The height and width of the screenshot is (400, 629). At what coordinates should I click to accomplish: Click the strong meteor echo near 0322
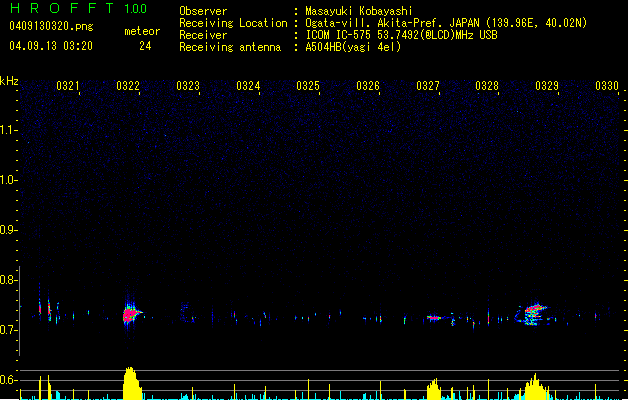130,313
